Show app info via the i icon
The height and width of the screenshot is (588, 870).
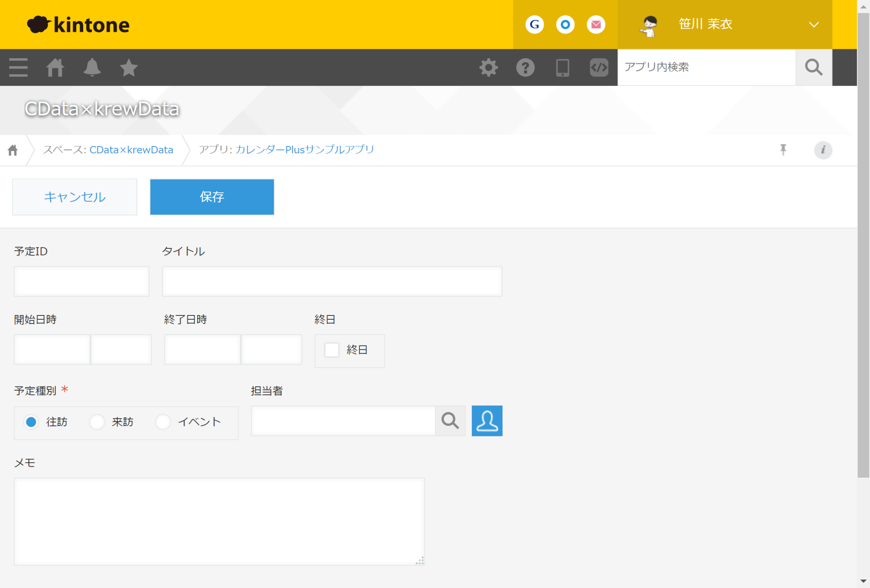[x=823, y=150]
